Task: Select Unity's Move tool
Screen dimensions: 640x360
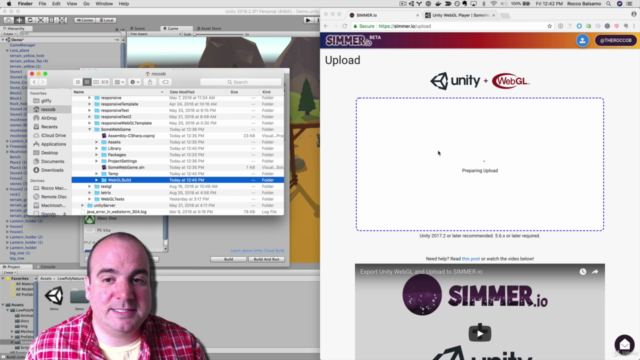Action: pos(19,20)
